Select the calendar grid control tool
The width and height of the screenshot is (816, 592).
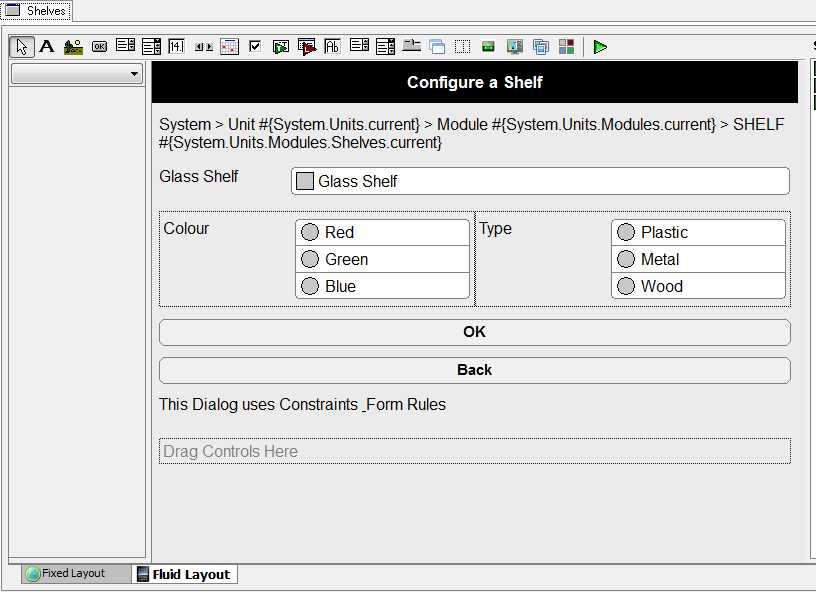pos(229,47)
